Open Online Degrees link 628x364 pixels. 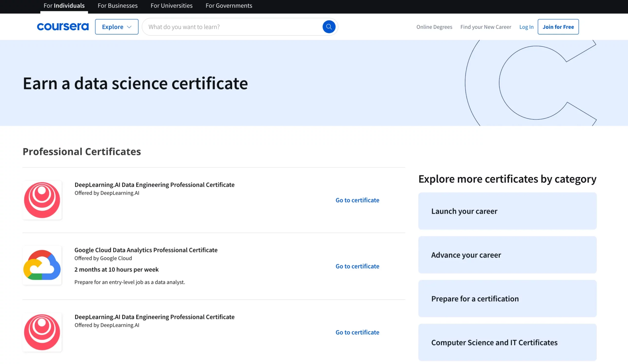(434, 27)
